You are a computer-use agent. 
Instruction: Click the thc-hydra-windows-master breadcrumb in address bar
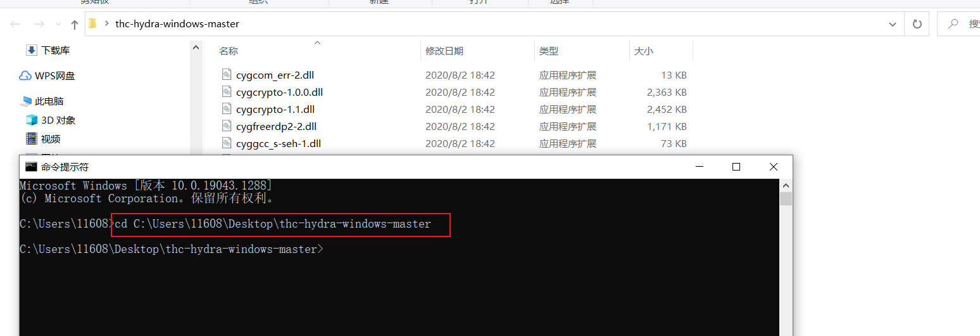(177, 24)
